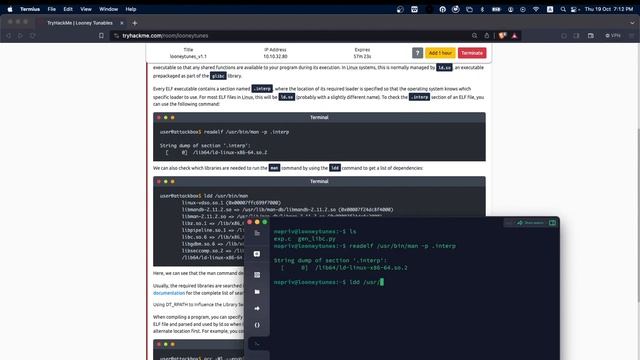
Task: Reload the TryHackMe page
Action: [x=32, y=36]
